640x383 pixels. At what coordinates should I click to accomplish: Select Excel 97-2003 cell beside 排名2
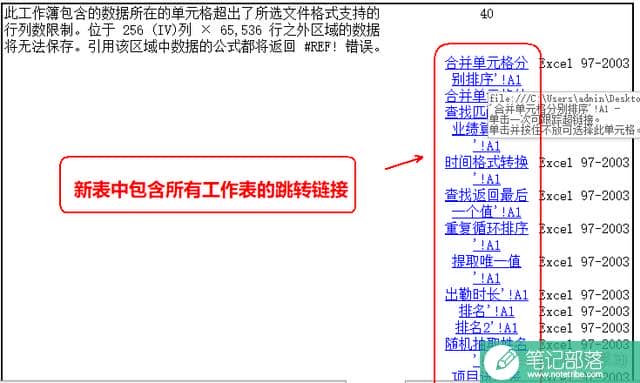[x=584, y=328]
